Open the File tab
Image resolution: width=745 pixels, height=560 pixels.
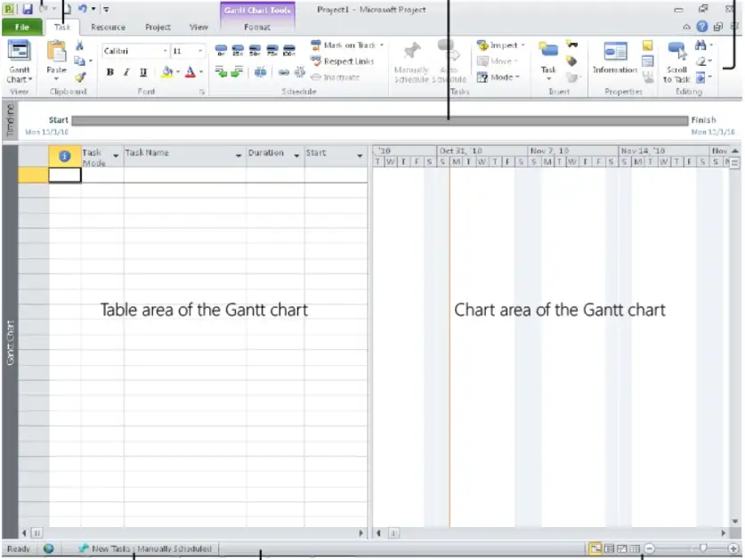pos(21,28)
